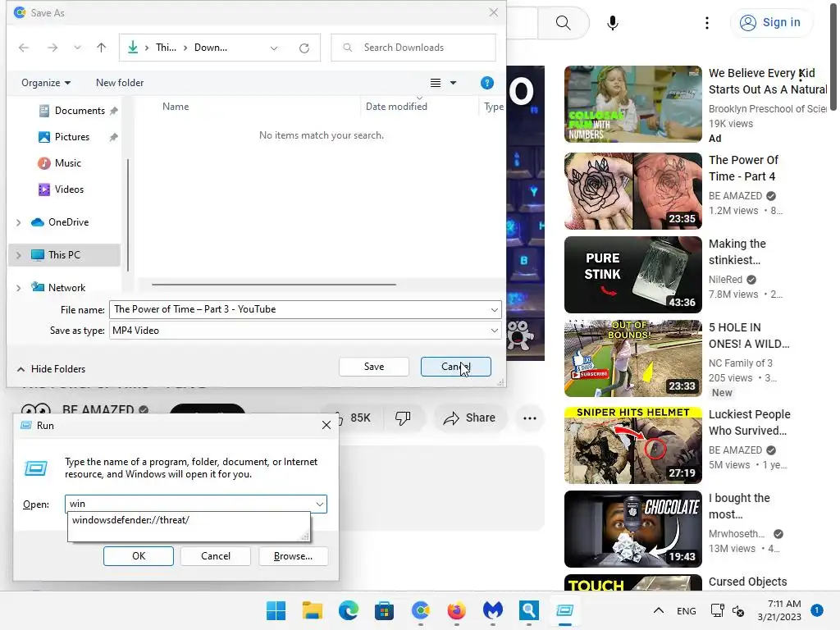Click Cancel in Run dialog

216,556
